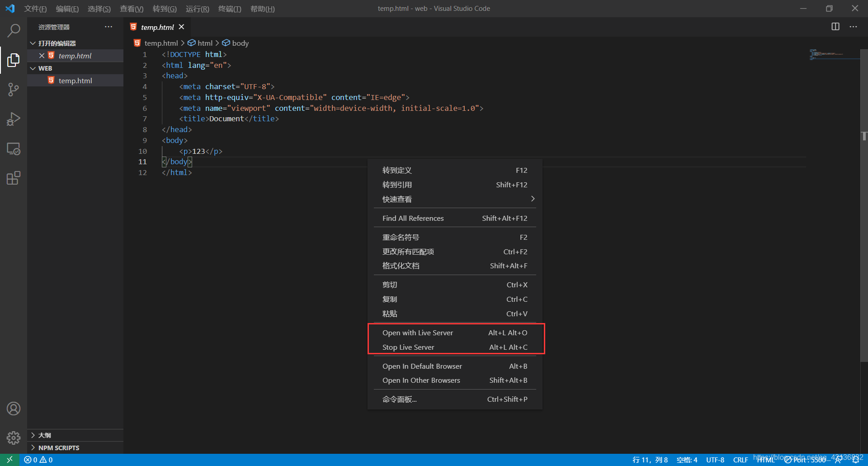Choose Open In Other Browsers

point(455,380)
